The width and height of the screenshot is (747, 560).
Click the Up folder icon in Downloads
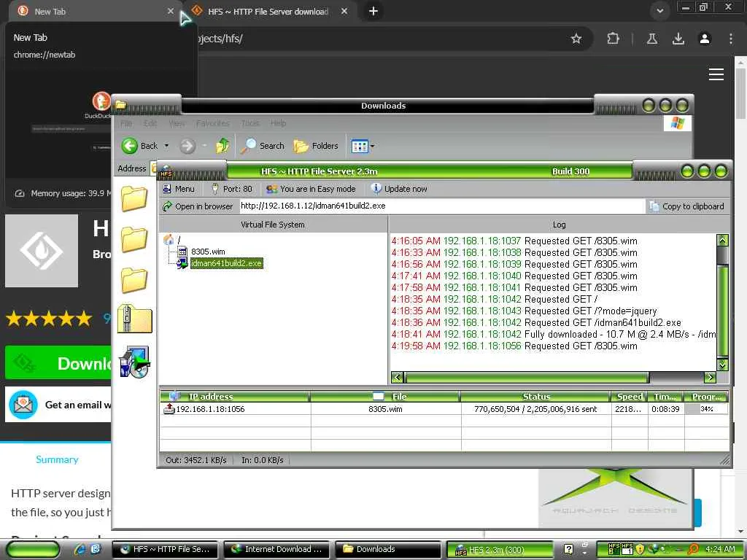(222, 146)
